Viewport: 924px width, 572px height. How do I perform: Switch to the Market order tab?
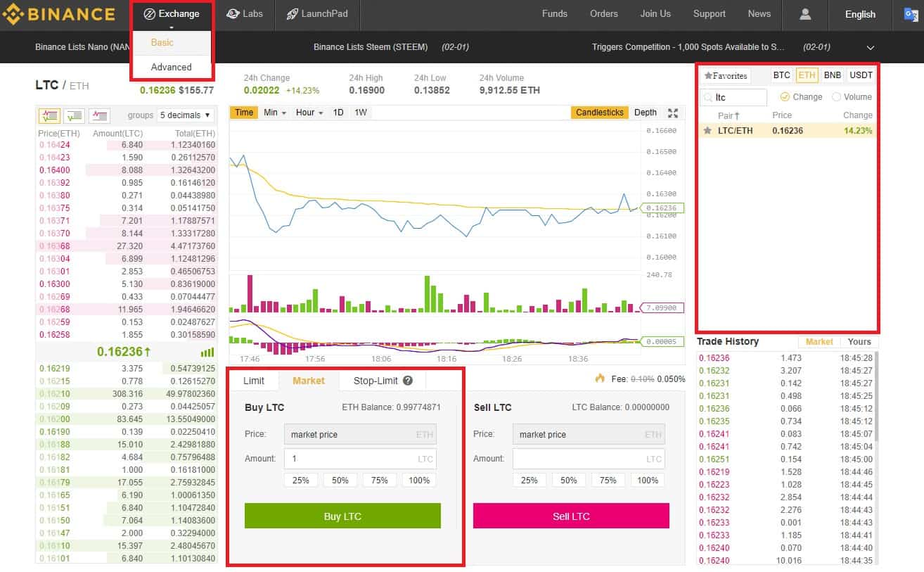pos(309,381)
